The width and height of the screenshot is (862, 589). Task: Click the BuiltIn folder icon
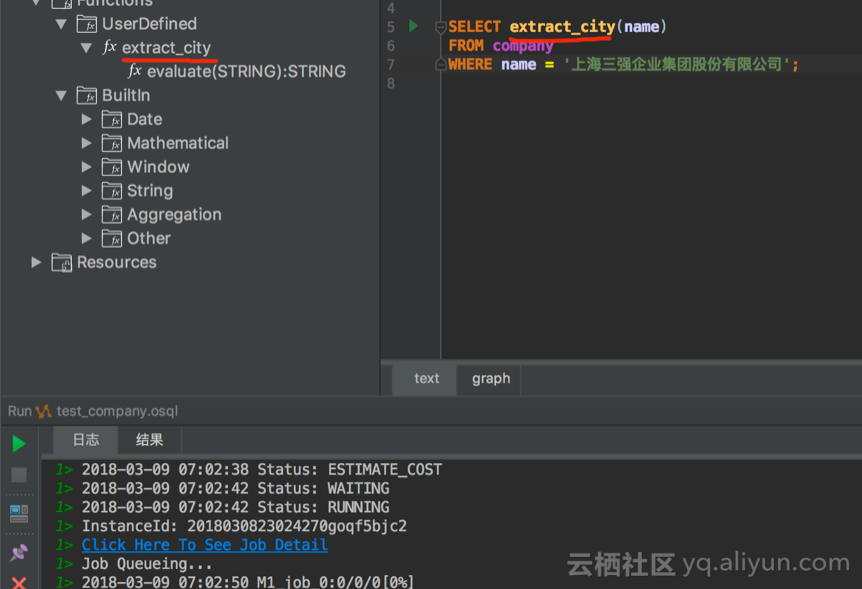point(87,96)
